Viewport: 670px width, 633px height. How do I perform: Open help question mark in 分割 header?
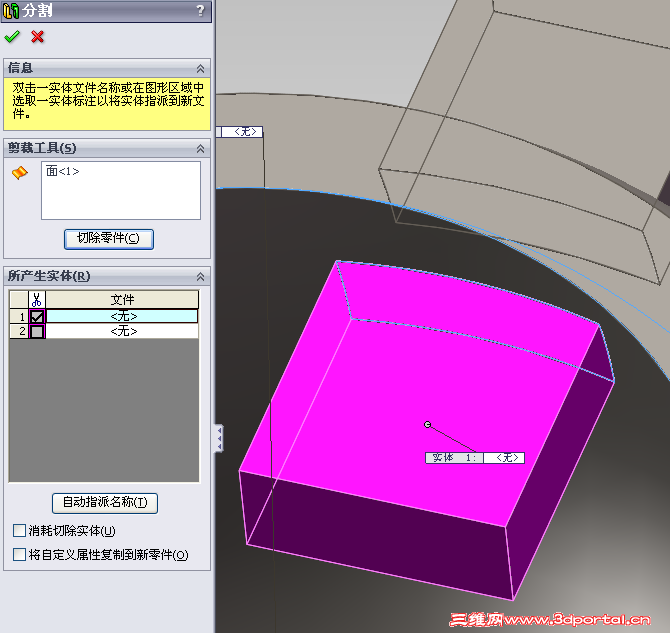coord(200,11)
